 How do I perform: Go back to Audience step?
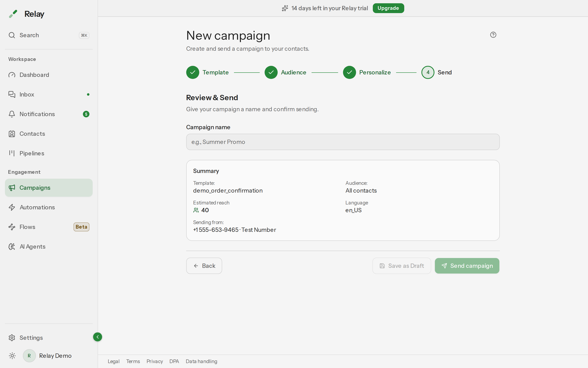coord(294,72)
